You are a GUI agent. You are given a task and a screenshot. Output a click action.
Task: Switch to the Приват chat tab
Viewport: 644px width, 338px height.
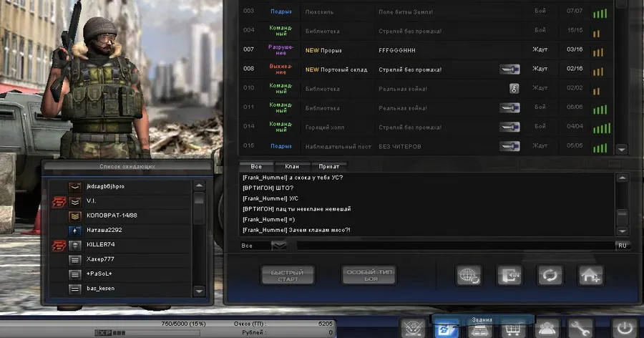[x=329, y=167]
